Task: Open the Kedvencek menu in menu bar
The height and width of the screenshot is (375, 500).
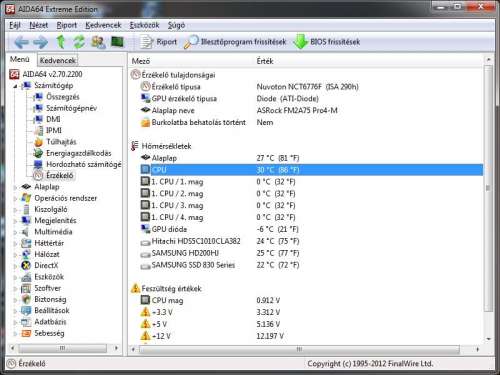Action: (x=103, y=25)
